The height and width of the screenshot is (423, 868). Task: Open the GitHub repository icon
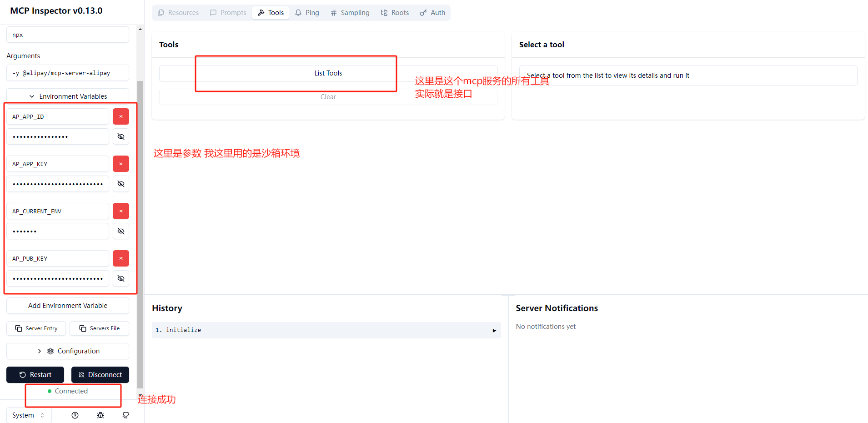pos(125,415)
